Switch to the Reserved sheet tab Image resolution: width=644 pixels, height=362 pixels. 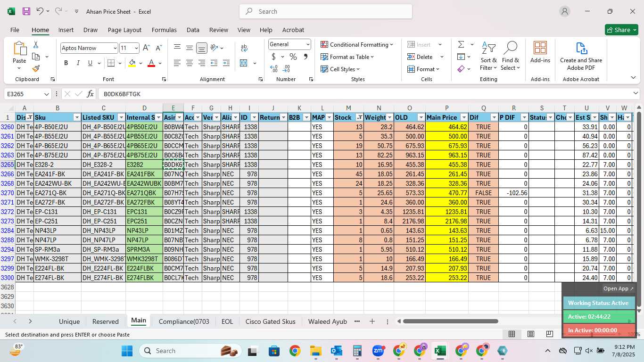coord(106,321)
